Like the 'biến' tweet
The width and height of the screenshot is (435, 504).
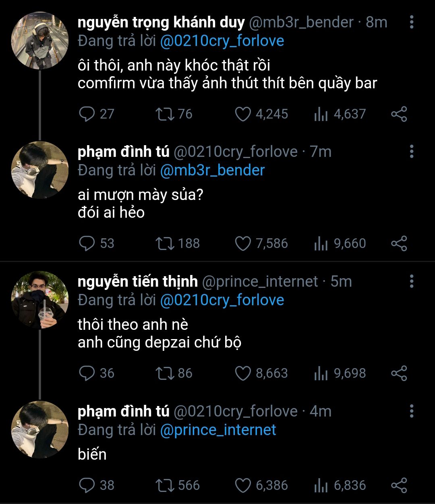tap(243, 485)
